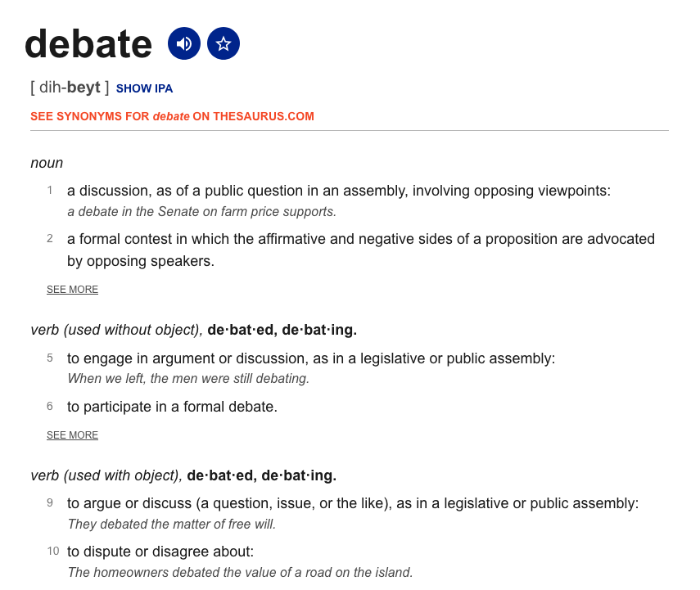Image resolution: width=700 pixels, height=590 pixels.
Task: Toggle SHOW IPA pronunciation
Action: [x=144, y=88]
